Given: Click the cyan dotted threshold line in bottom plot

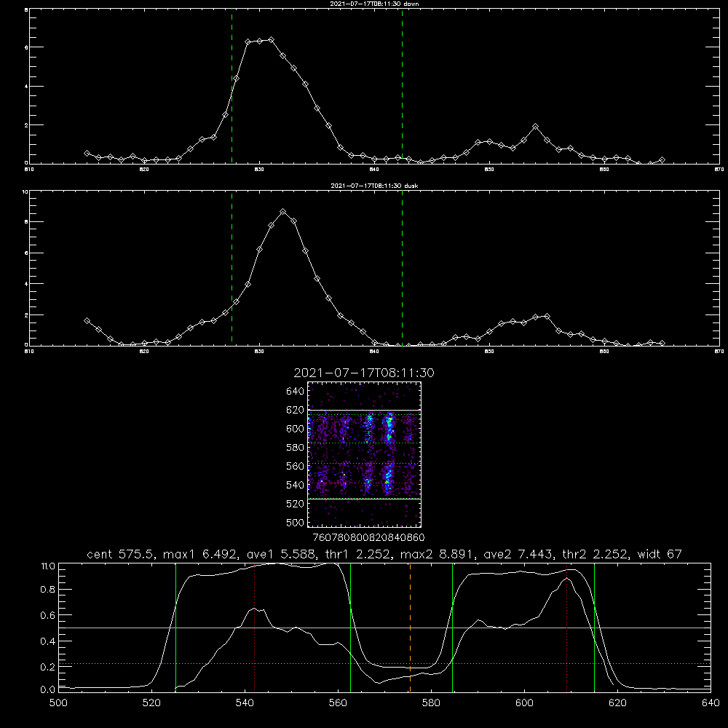Looking at the screenshot, I should [384, 663].
